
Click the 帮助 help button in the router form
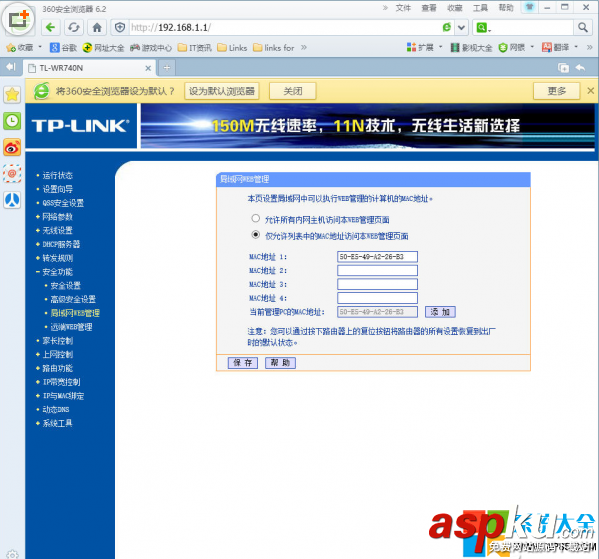[280, 363]
